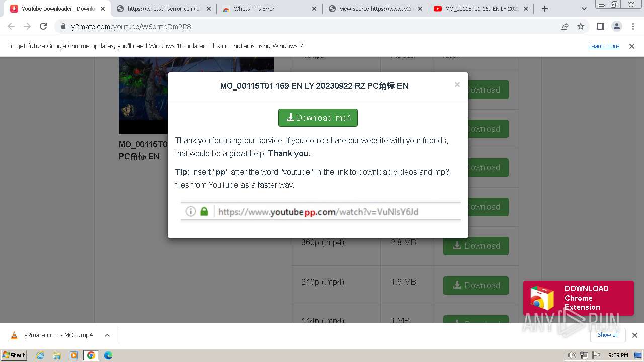Image resolution: width=644 pixels, height=362 pixels.
Task: Open the Whats This Error tab
Action: click(270, 9)
